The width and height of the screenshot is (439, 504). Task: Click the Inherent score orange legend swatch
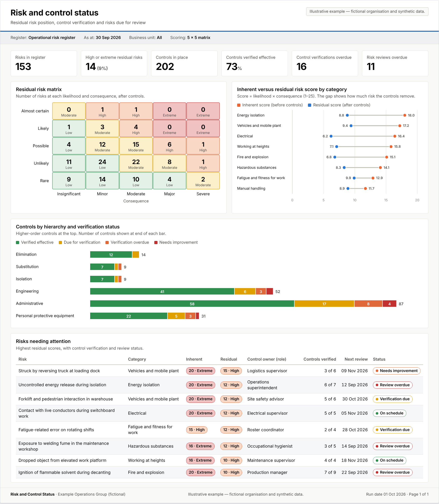(239, 105)
